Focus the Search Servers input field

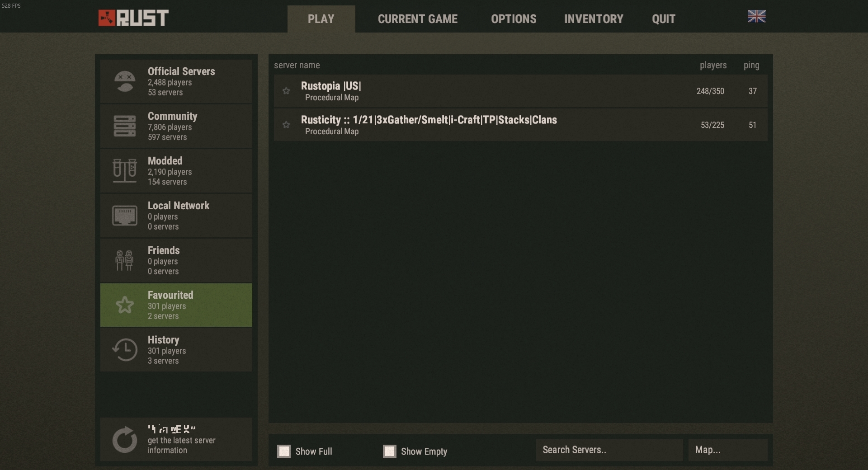tap(609, 450)
